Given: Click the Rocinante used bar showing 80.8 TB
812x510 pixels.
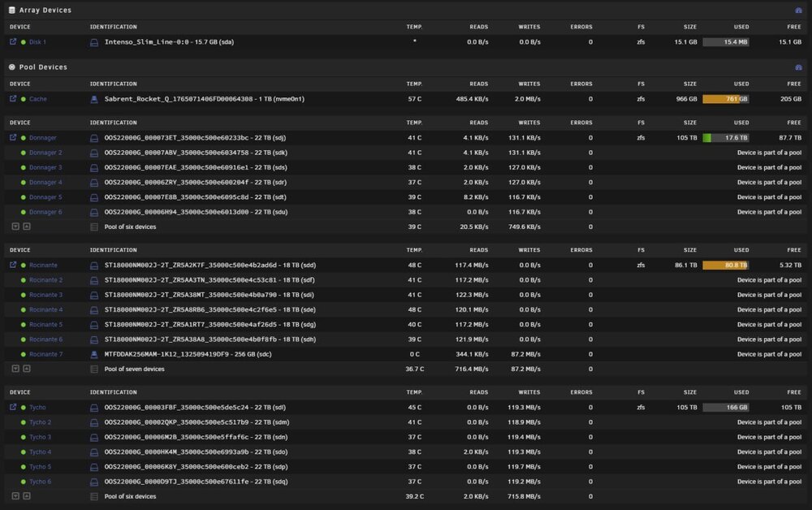Looking at the screenshot, I should pos(725,265).
